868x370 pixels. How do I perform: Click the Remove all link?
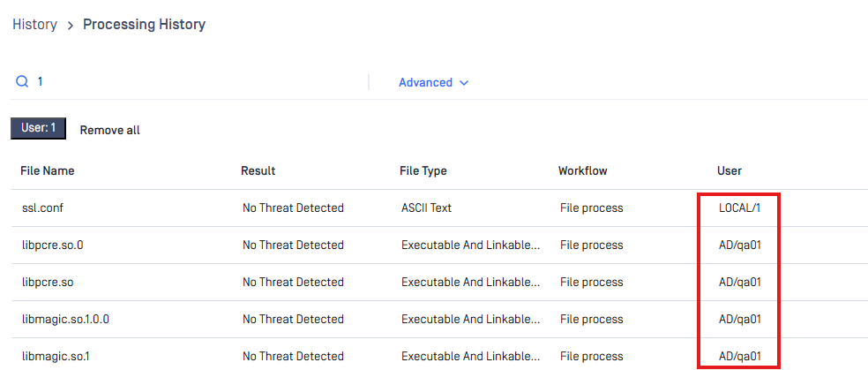(109, 130)
